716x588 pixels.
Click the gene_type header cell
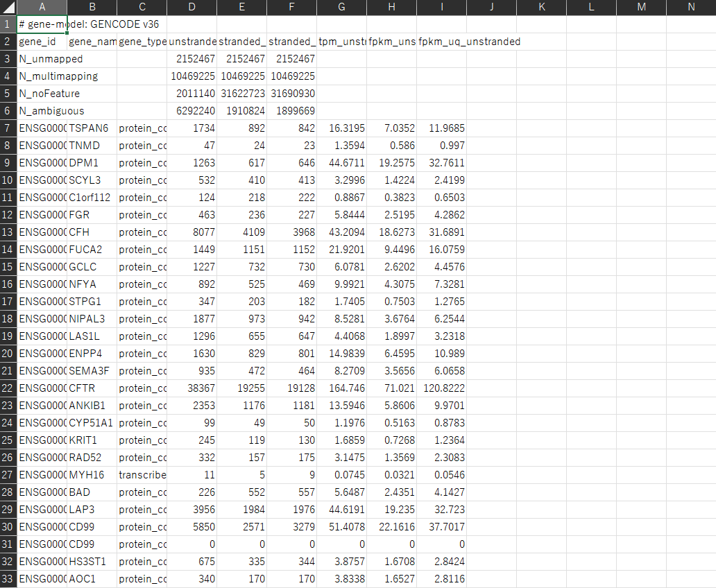(142, 42)
